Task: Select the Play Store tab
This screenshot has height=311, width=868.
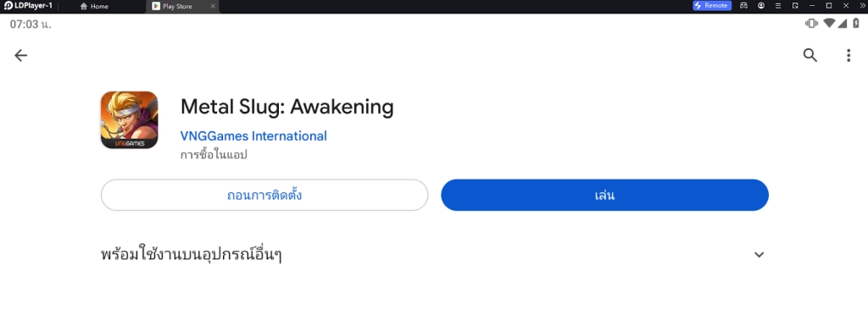Action: tap(177, 6)
